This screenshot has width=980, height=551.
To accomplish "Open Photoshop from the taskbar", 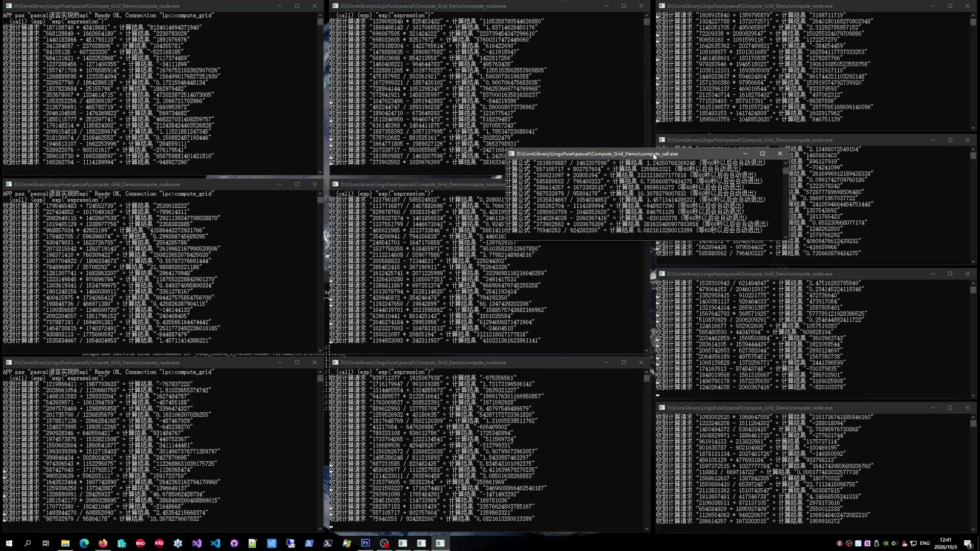I will (x=365, y=543).
